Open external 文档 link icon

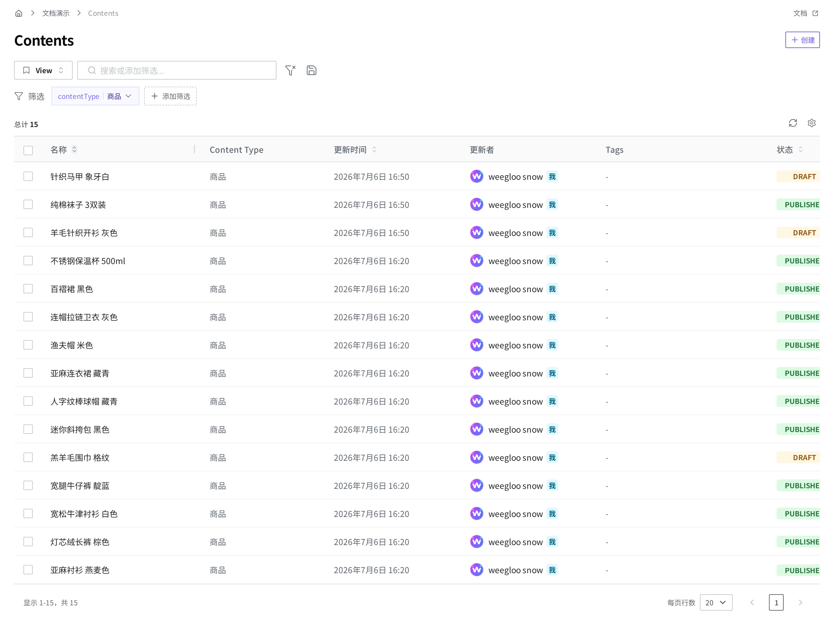point(815,13)
